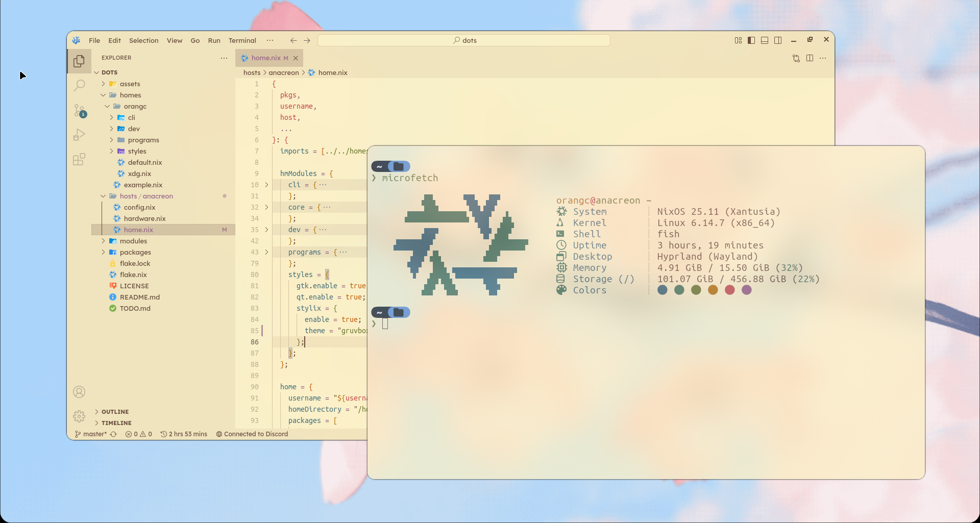980x523 pixels.
Task: Open errors and warnings status indicator
Action: click(139, 434)
